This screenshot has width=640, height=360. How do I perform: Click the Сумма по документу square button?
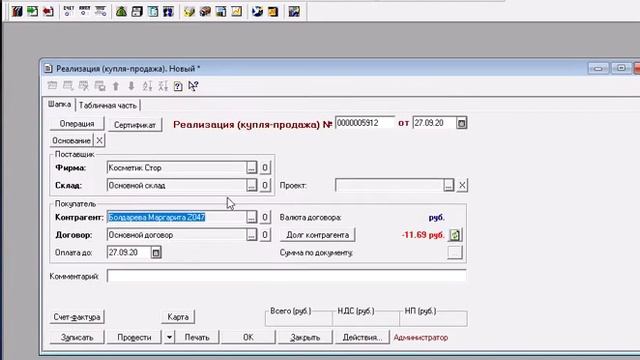point(454,253)
